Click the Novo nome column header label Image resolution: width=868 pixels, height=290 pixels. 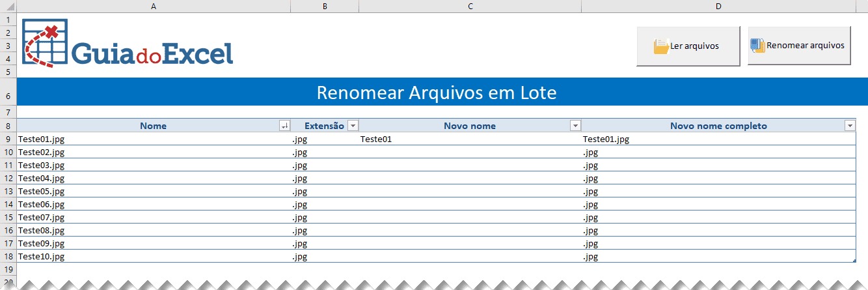pos(470,126)
